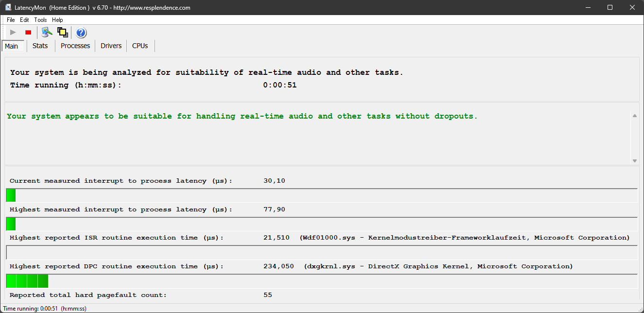Click the message box scroll up arrow
Viewport: 644px width, 313px height.
coord(634,116)
